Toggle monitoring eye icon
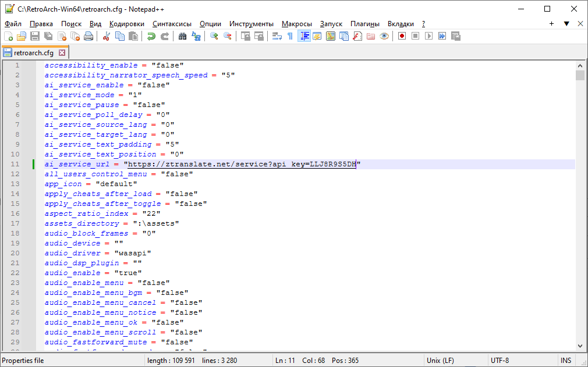This screenshot has height=367, width=588. pyautogui.click(x=384, y=36)
